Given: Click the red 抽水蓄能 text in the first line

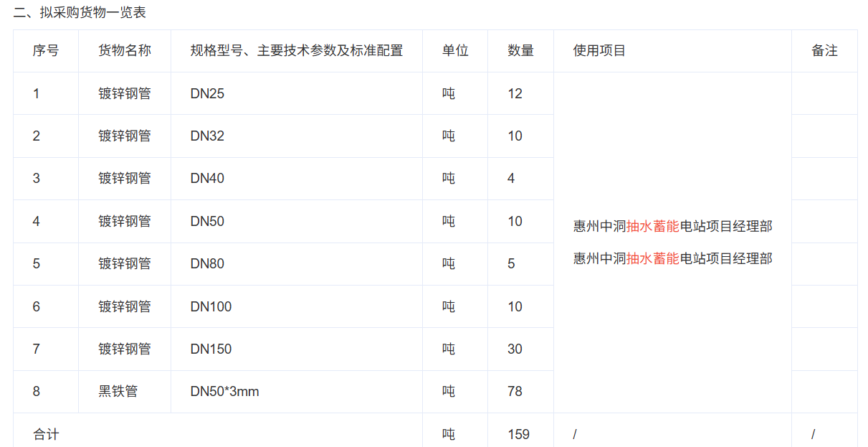Looking at the screenshot, I should coord(652,227).
